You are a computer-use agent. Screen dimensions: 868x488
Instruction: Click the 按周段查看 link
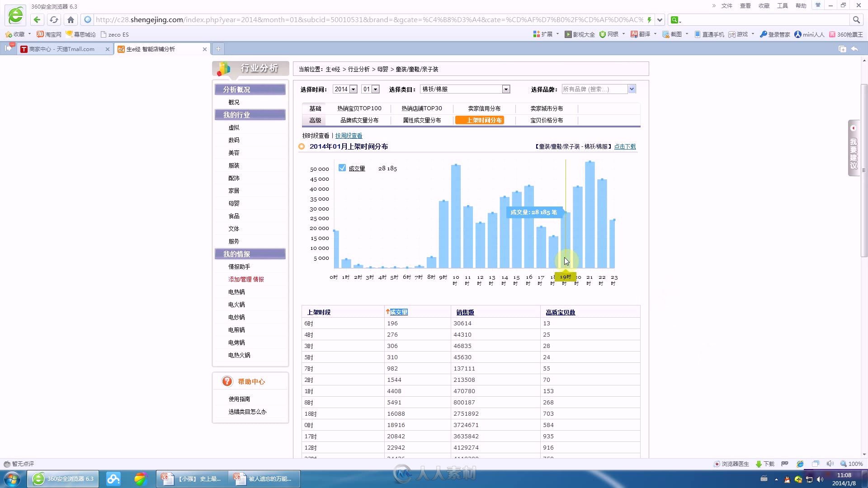coord(349,136)
